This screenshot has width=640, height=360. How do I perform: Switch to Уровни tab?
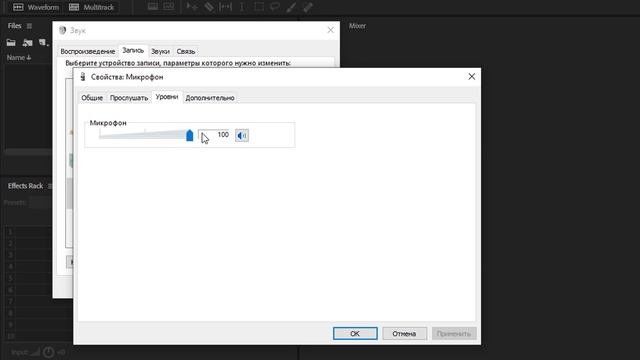tap(167, 97)
